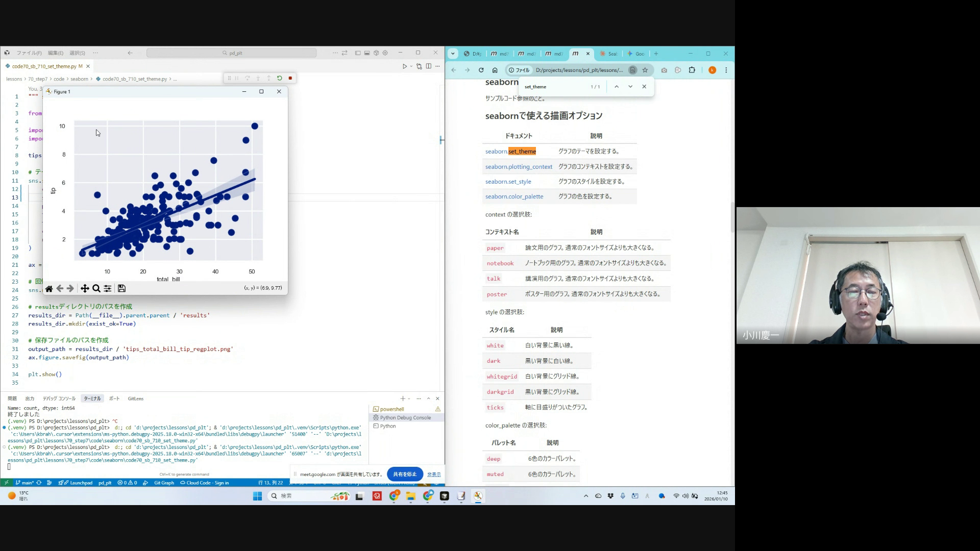This screenshot has height=551, width=980.
Task: Restart debugging with the green circular arrow
Action: pos(280,78)
